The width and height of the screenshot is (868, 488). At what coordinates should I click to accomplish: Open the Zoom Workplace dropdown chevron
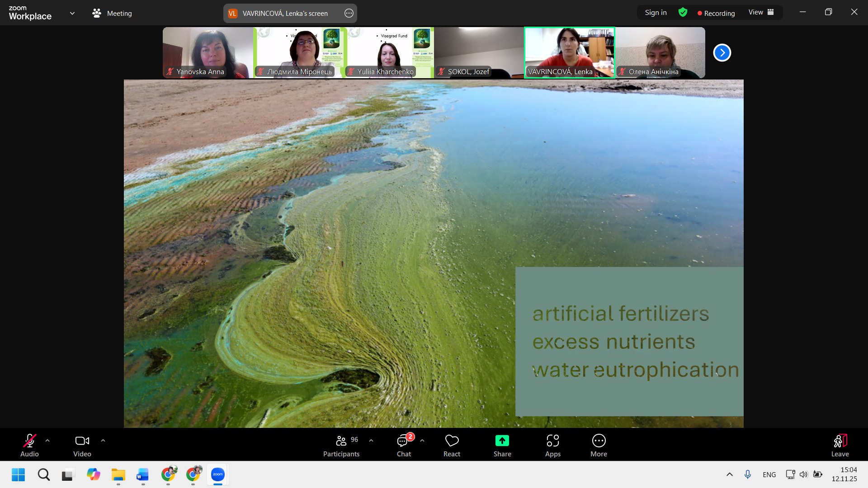coord(72,13)
